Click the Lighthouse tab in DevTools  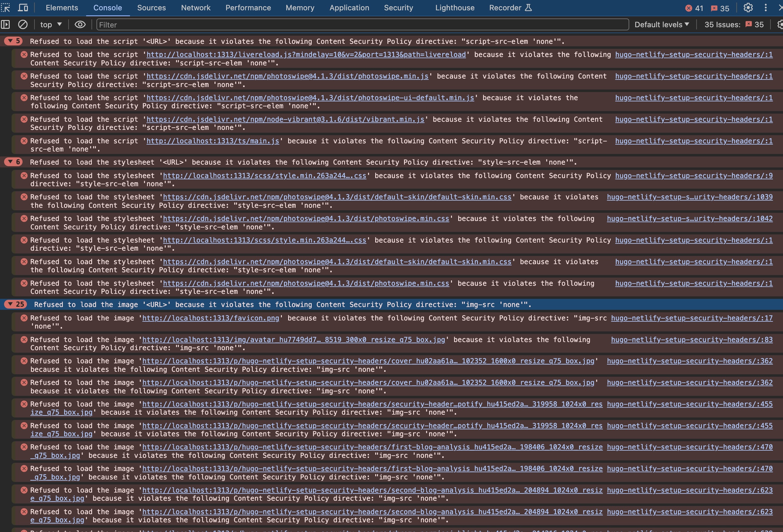tap(454, 7)
